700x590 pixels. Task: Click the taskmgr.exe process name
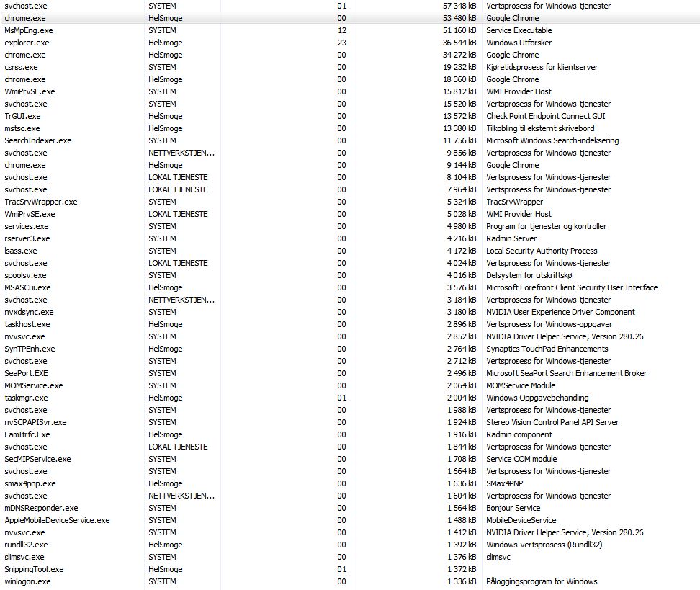pyautogui.click(x=26, y=398)
